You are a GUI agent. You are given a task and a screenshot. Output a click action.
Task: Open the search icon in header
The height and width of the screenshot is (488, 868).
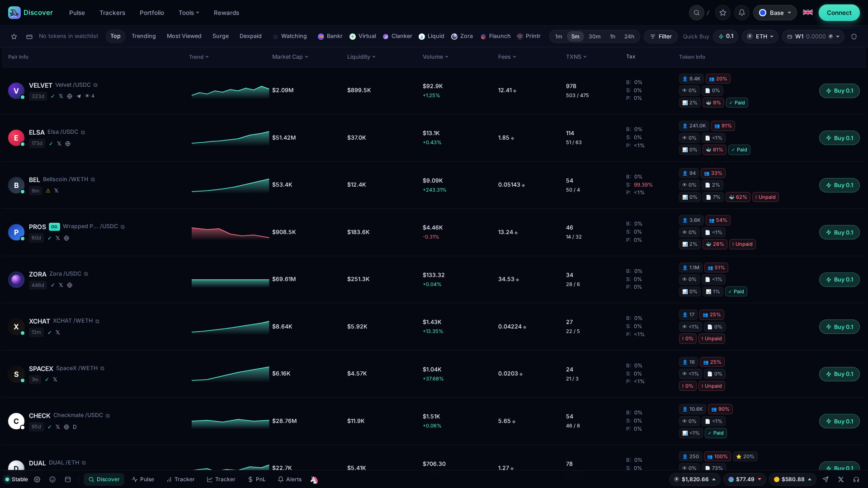click(697, 13)
